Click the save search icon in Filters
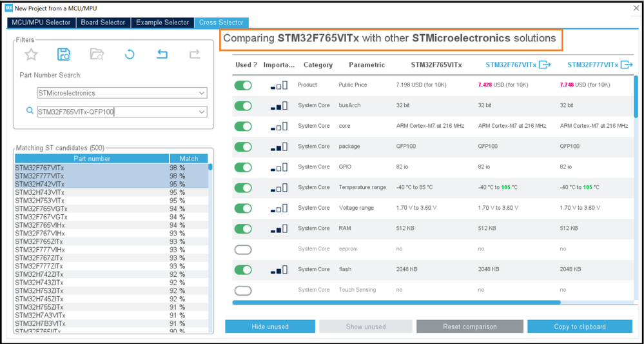Image resolution: width=644 pixels, height=344 pixels. (64, 54)
